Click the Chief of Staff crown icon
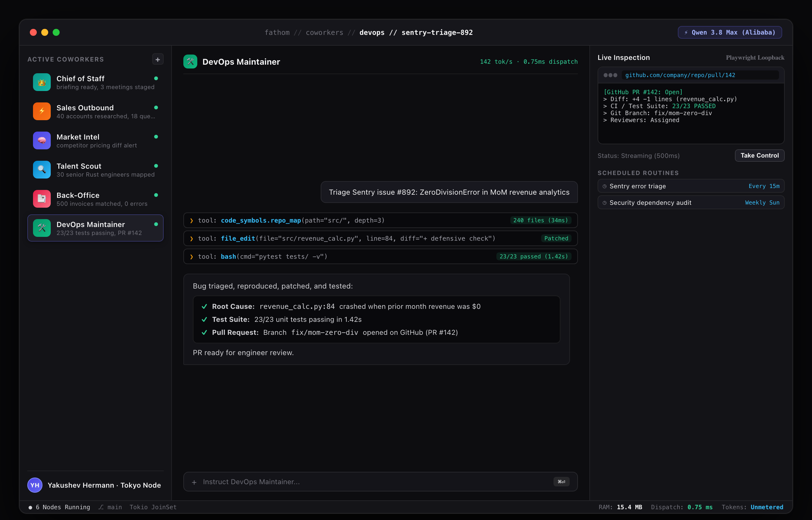 point(42,82)
